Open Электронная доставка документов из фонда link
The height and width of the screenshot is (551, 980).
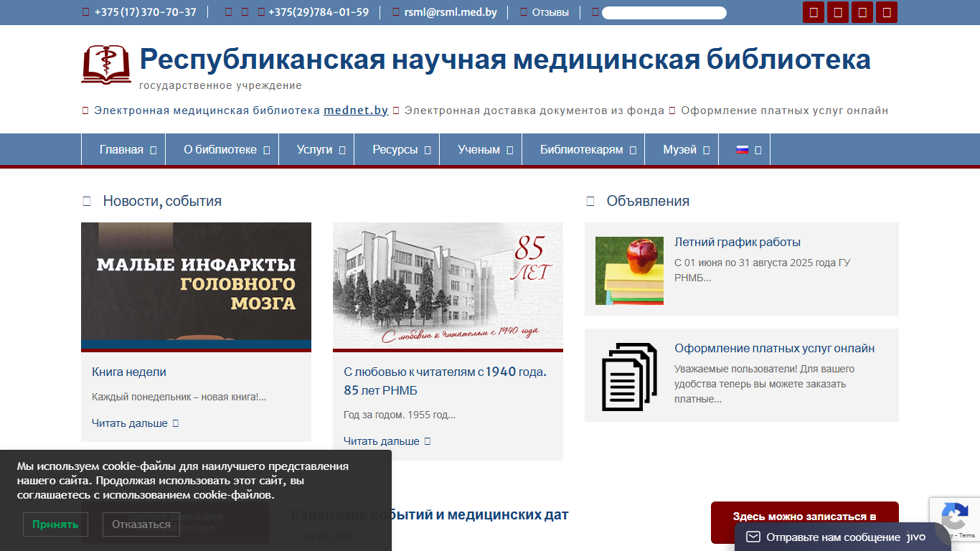click(x=534, y=110)
